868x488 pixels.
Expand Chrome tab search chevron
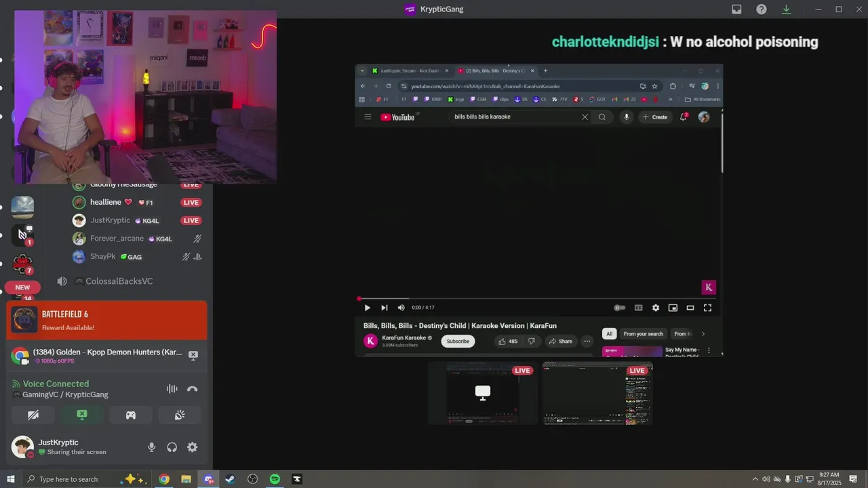pos(362,70)
